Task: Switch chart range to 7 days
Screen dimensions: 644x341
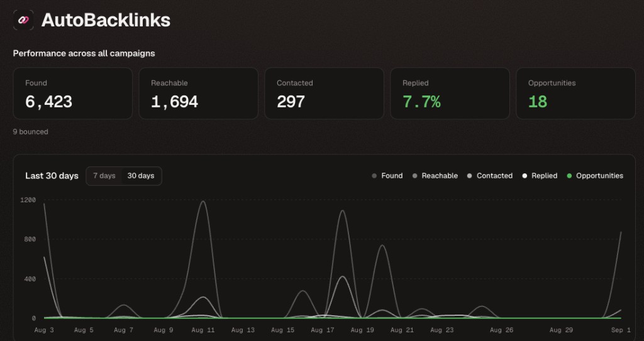Action: coord(104,176)
